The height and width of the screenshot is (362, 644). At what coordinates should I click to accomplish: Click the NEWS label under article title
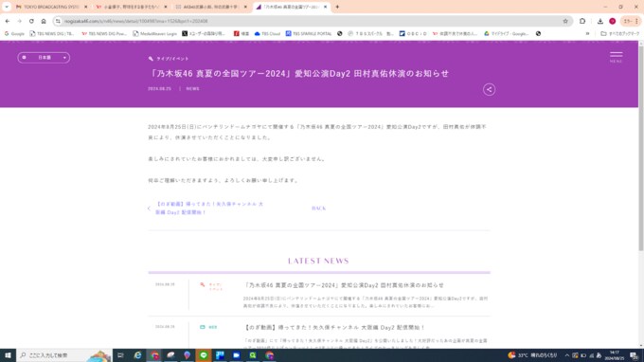coord(192,89)
